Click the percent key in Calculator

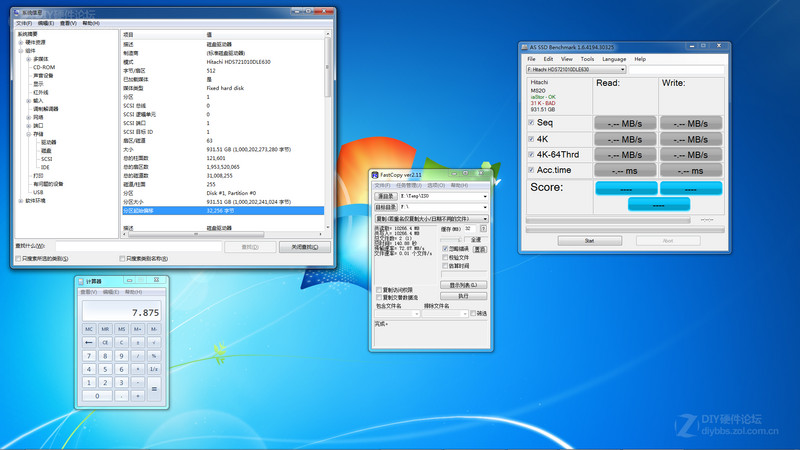click(x=154, y=355)
